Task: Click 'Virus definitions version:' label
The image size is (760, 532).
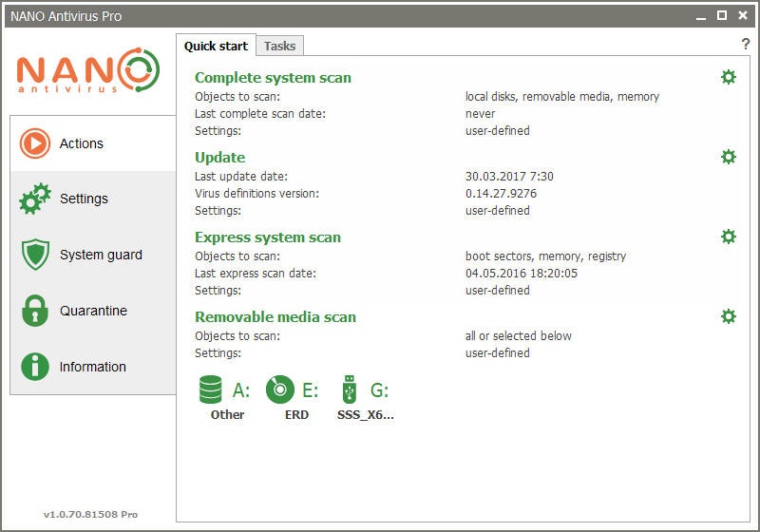Action: coord(256,193)
